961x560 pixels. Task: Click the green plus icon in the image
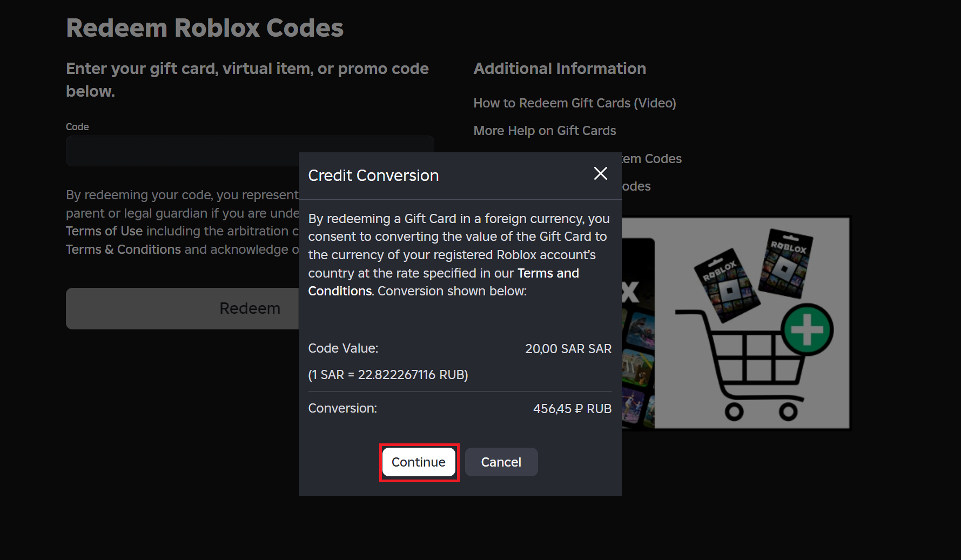pyautogui.click(x=808, y=329)
